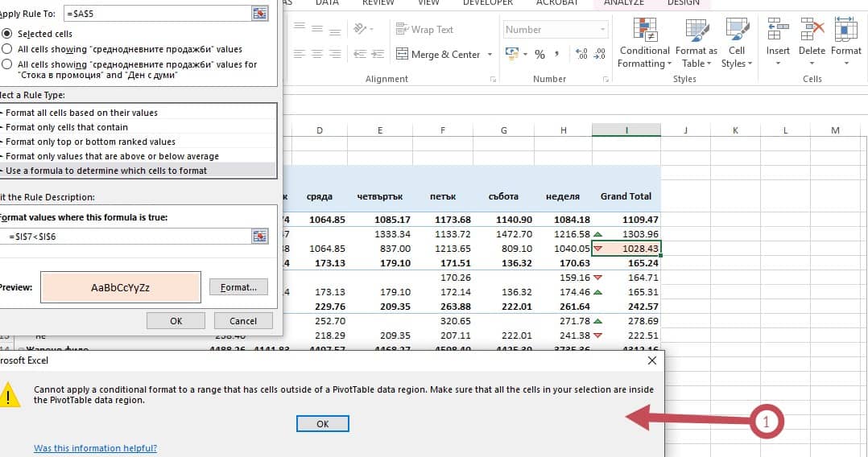Select column header K

coord(735,130)
